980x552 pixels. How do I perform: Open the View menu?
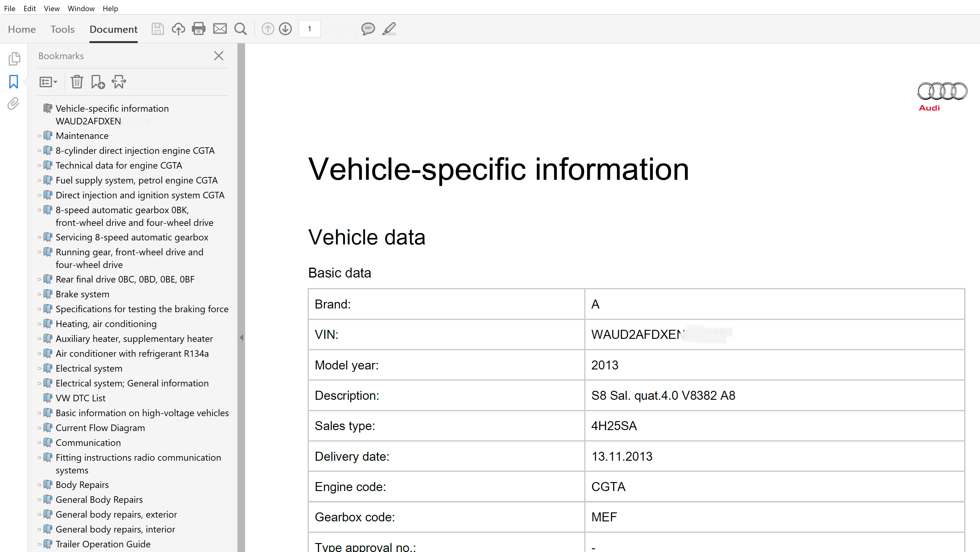click(51, 8)
